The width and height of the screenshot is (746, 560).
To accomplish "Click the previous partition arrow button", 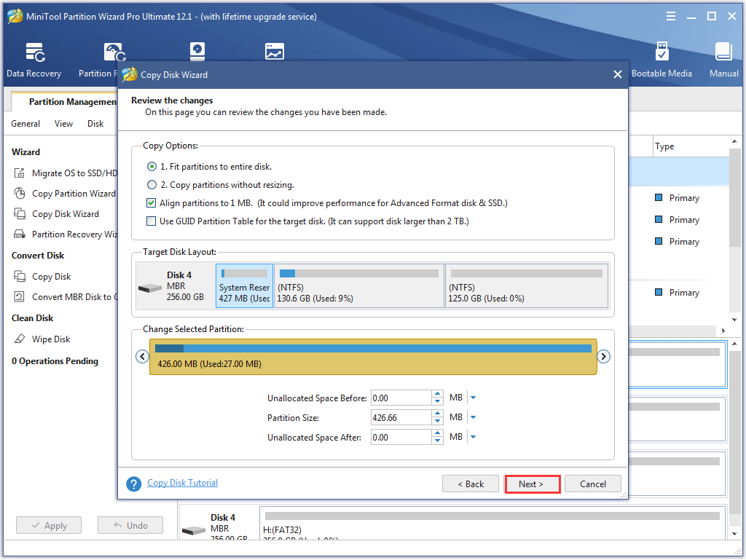I will click(142, 356).
